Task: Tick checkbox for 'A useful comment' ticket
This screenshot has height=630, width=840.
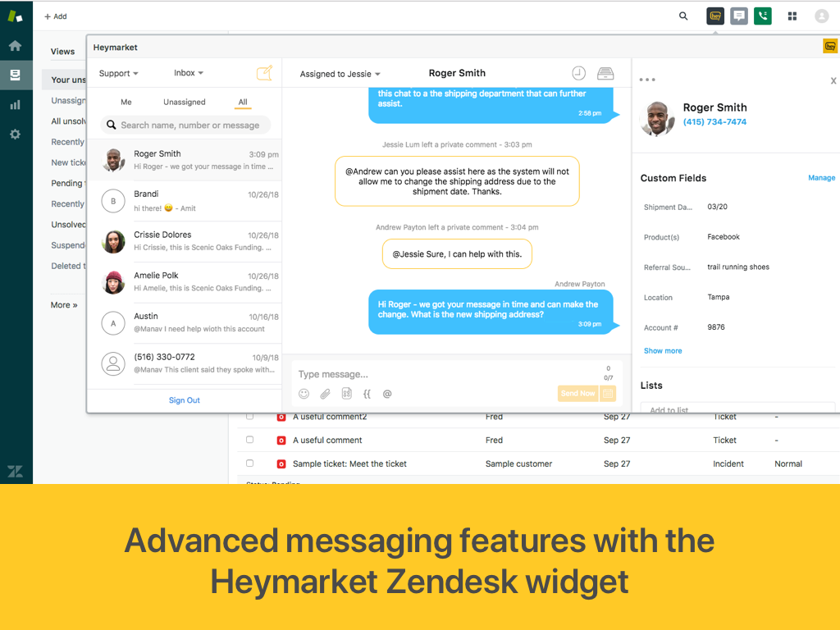Action: pos(249,440)
